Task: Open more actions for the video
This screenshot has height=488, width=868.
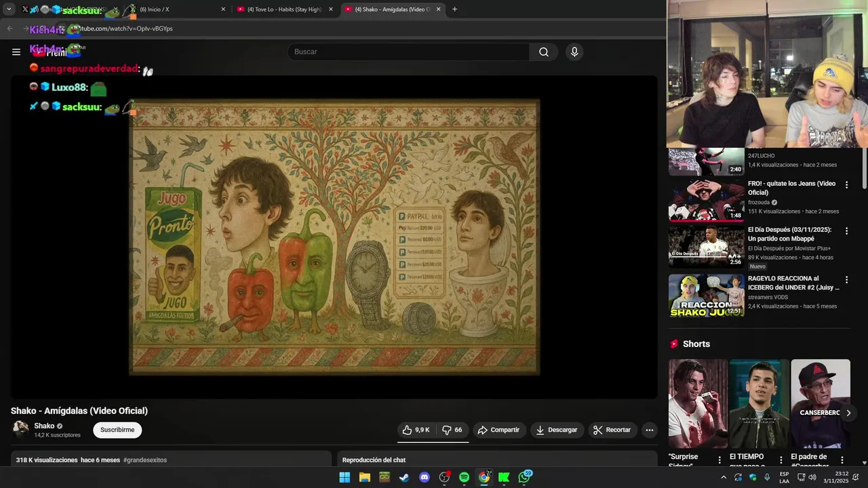Action: coord(650,430)
